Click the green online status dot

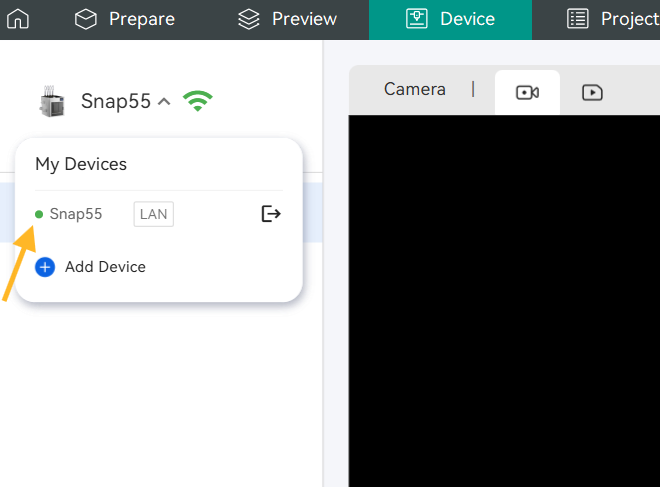39,214
